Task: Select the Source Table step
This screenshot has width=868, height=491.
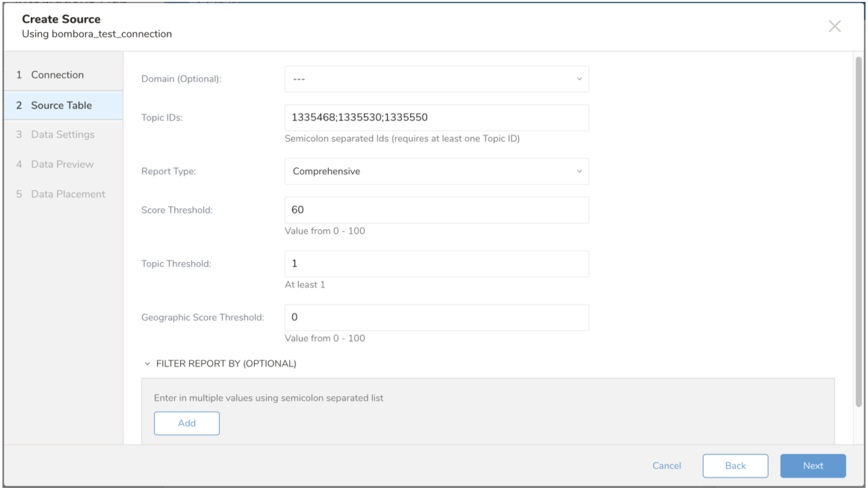Action: [x=61, y=105]
